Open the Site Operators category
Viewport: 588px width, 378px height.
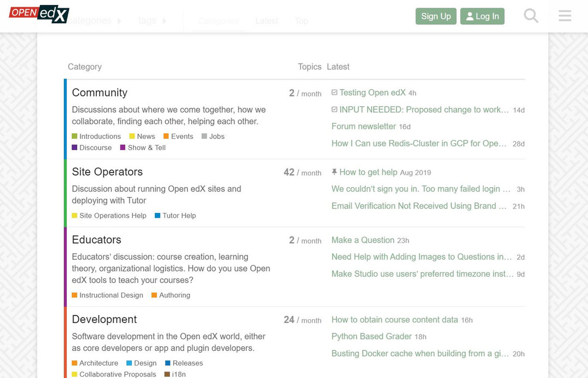click(107, 171)
